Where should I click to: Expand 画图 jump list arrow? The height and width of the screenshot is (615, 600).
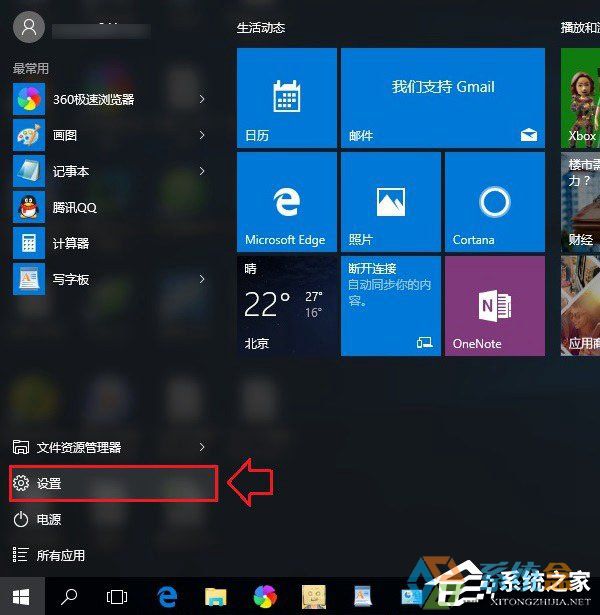(x=202, y=135)
